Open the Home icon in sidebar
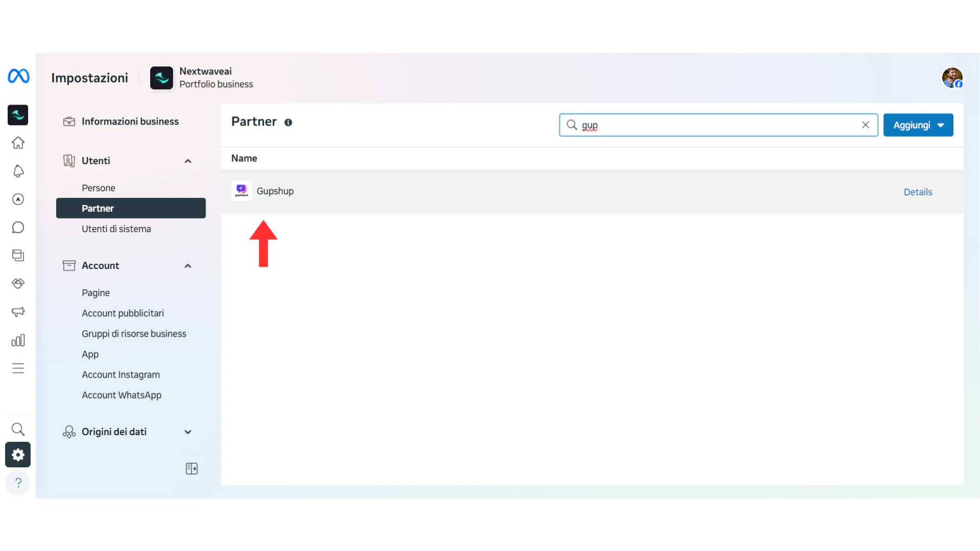This screenshot has width=980, height=551. (x=18, y=143)
